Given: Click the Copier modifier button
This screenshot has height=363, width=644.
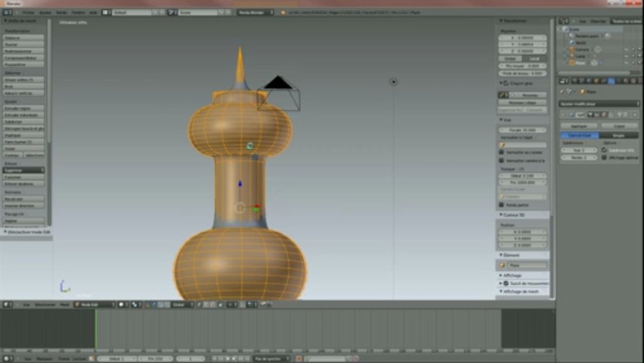Looking at the screenshot, I should (619, 126).
